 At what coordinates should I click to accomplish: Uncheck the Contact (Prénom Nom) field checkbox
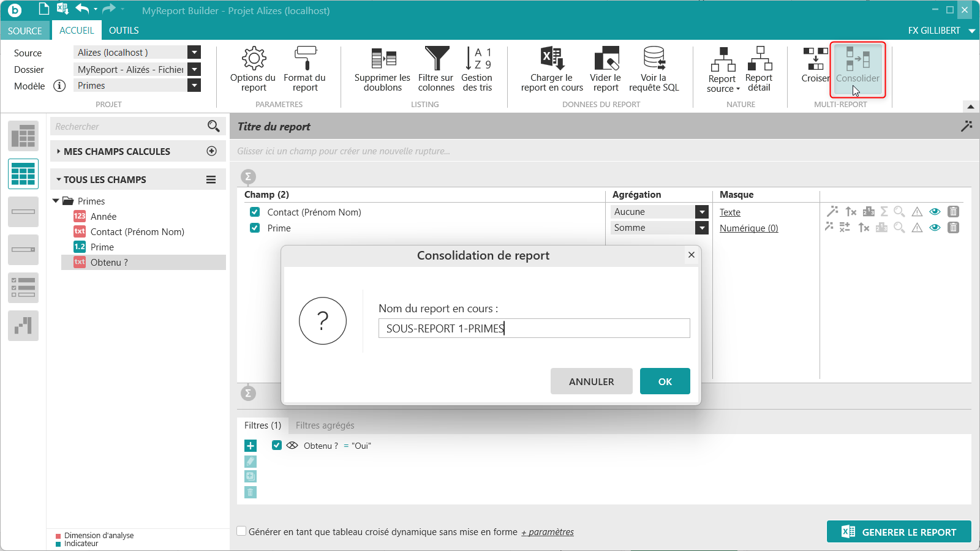pyautogui.click(x=255, y=212)
